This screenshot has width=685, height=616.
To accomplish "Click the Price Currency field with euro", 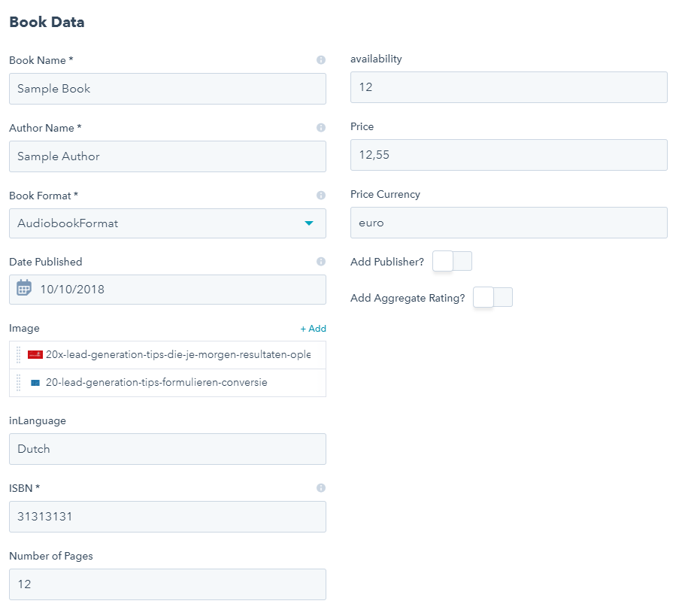I will point(509,223).
